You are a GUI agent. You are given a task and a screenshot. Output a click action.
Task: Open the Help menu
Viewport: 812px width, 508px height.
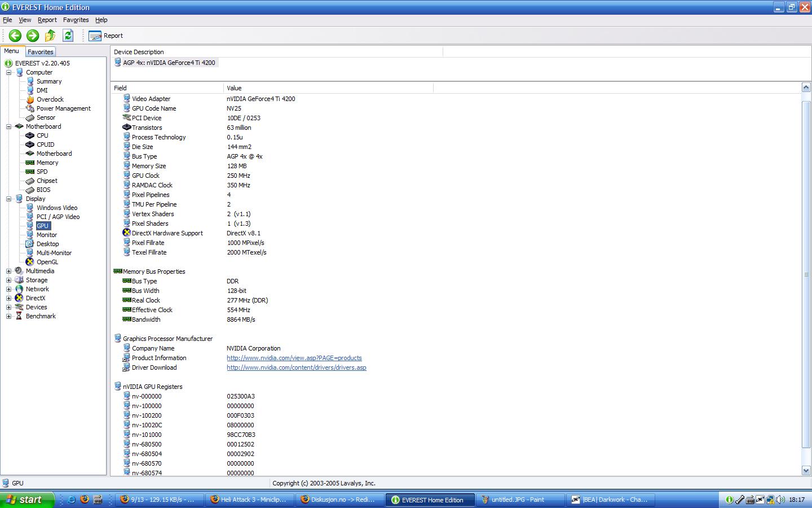101,20
